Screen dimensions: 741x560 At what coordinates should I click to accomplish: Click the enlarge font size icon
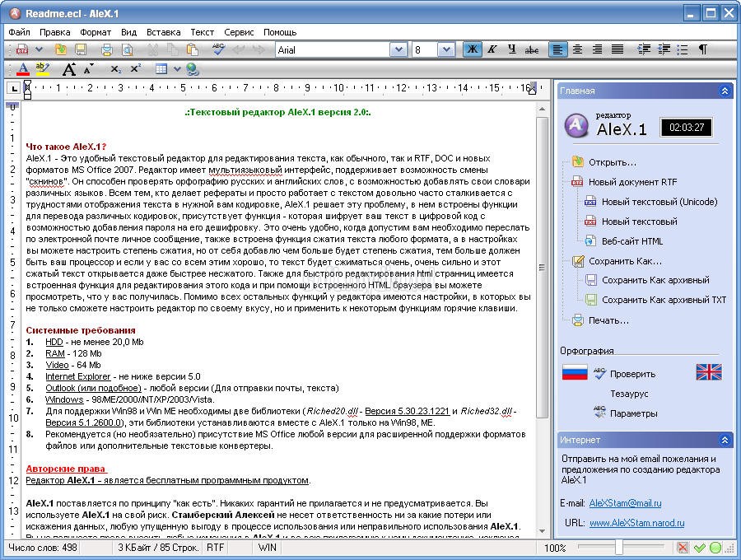coord(69,69)
